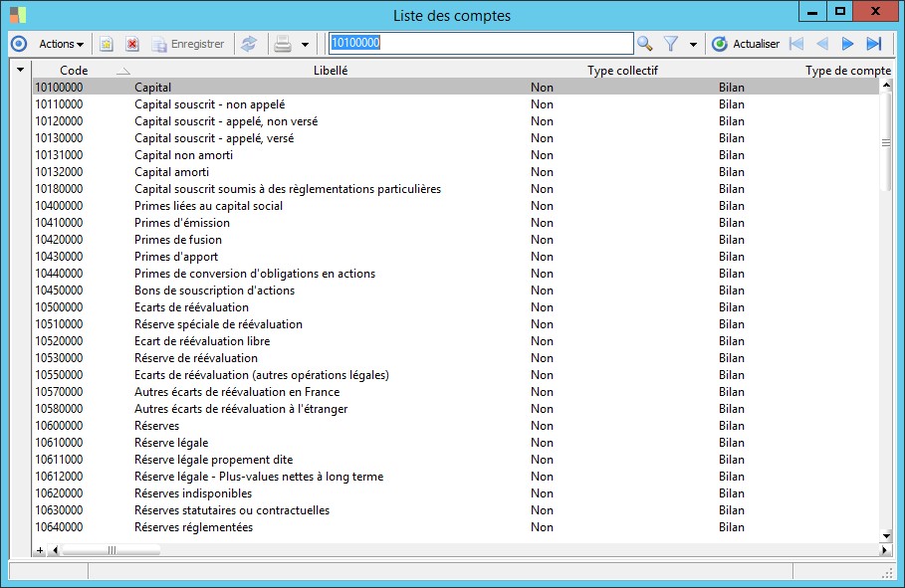Select the 'Capital amorti' row
The width and height of the screenshot is (905, 588).
(x=455, y=172)
